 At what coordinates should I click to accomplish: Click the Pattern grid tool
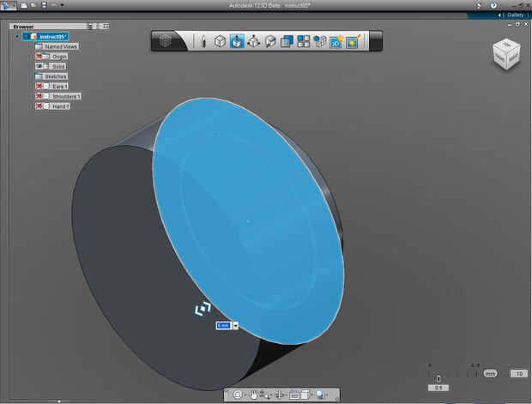303,41
